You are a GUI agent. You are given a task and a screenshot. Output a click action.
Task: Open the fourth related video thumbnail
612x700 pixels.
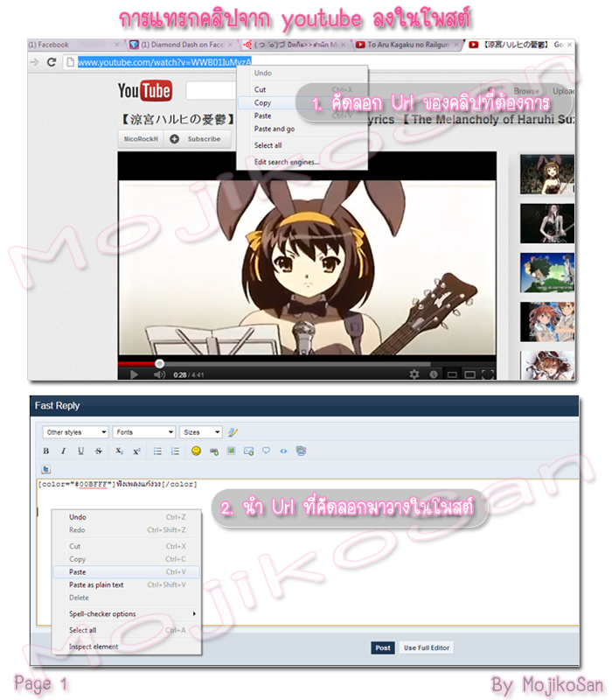point(547,321)
